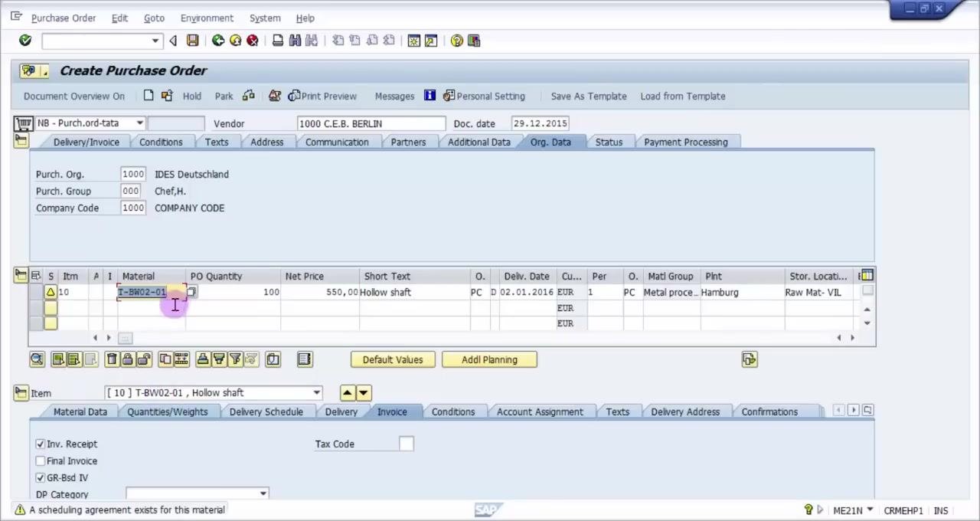The image size is (980, 521).
Task: Click the Create New Session icon
Action: click(414, 41)
